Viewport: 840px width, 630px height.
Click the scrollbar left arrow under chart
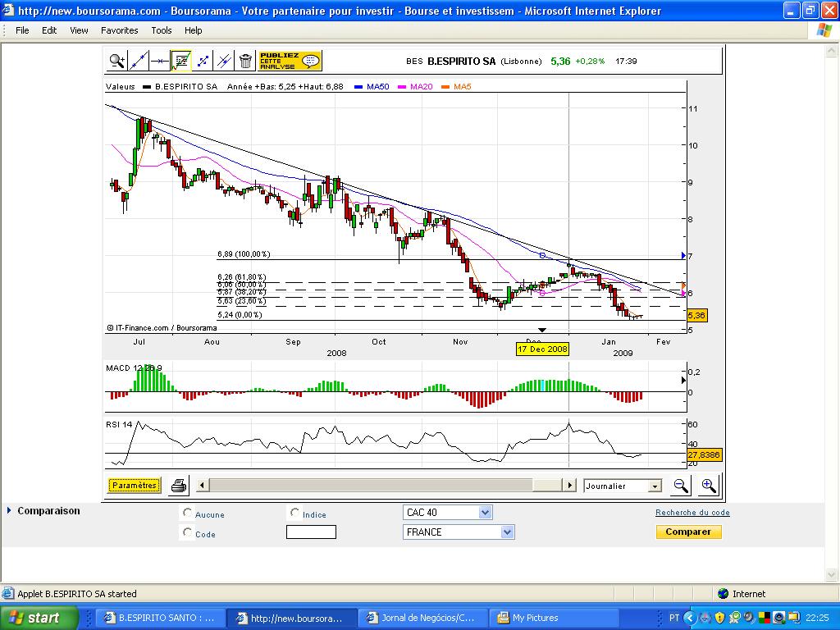[x=202, y=486]
